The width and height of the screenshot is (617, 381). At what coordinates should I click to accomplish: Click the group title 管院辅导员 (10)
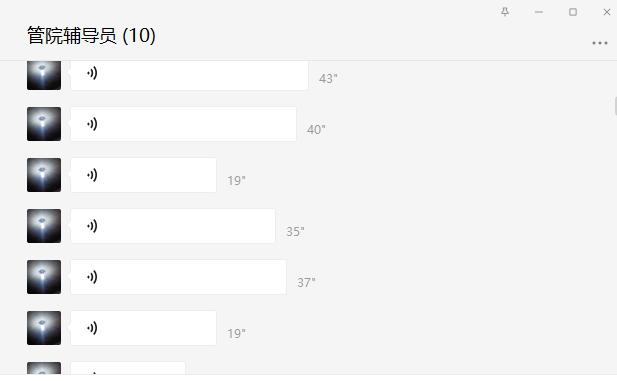click(91, 36)
